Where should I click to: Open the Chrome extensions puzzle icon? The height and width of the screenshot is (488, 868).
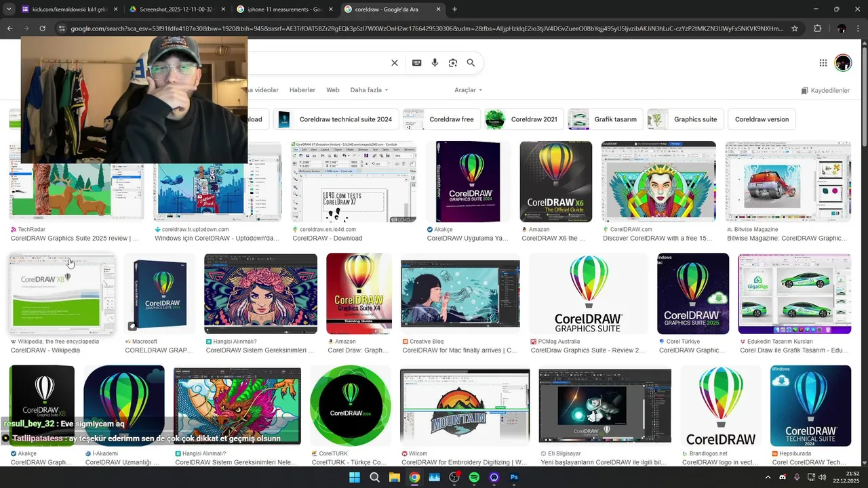pyautogui.click(x=817, y=28)
